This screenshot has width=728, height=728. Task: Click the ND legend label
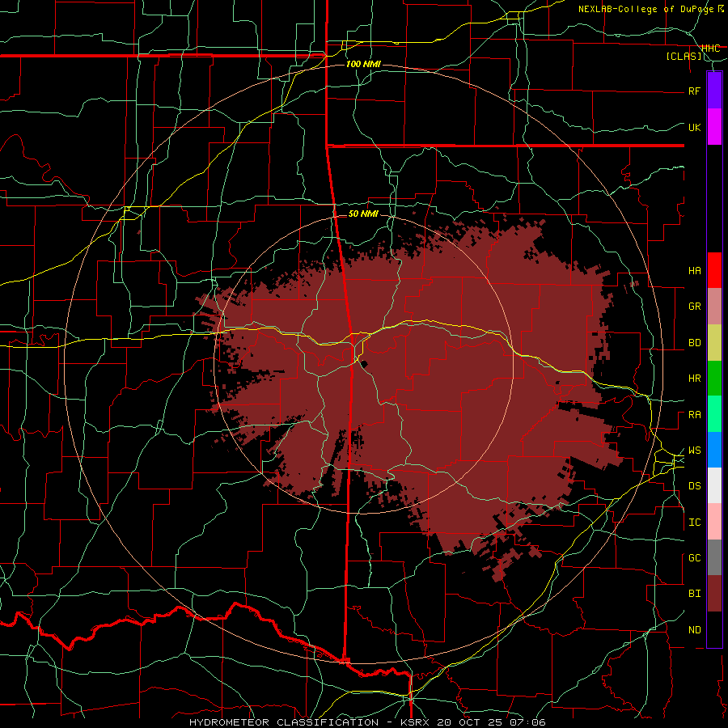694,630
